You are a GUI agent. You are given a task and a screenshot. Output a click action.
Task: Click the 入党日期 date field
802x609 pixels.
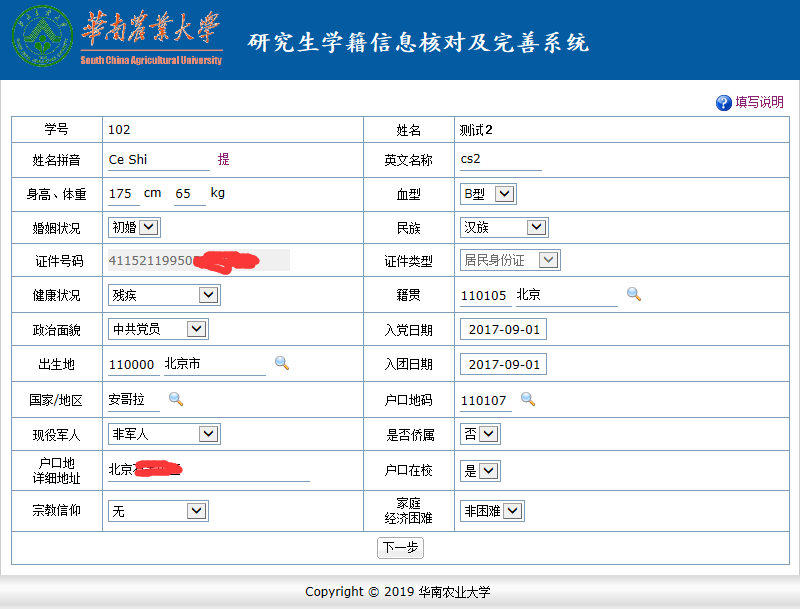pos(503,329)
